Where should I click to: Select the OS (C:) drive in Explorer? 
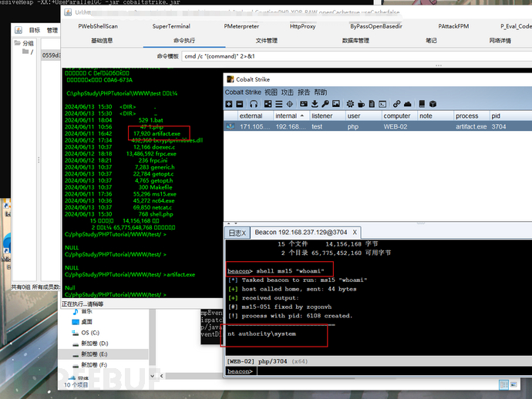point(90,333)
